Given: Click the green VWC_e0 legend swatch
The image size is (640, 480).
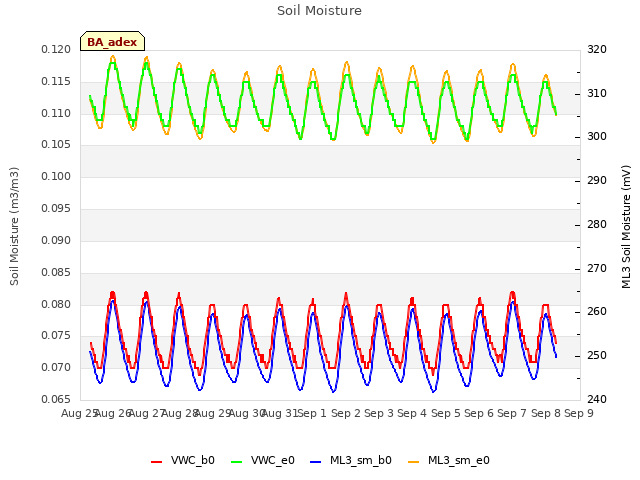Looking at the screenshot, I should pos(236,462).
